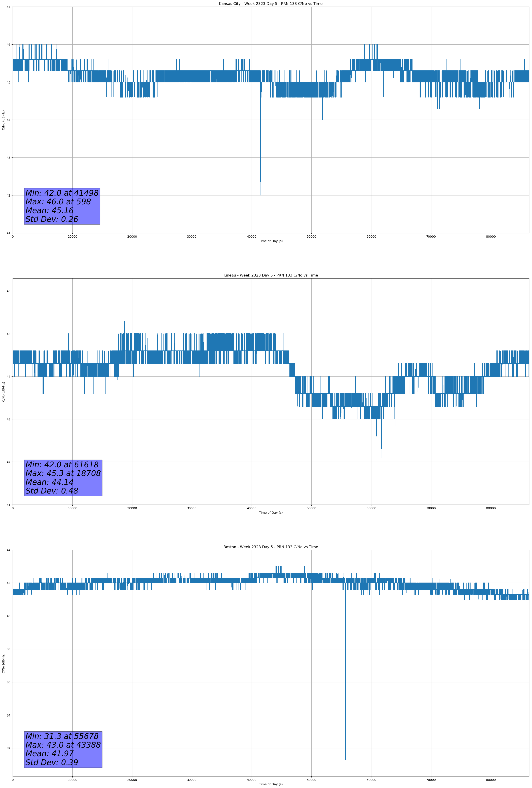Click the Boston statistics box
Viewport: 532px width, 788px height.
63,749
